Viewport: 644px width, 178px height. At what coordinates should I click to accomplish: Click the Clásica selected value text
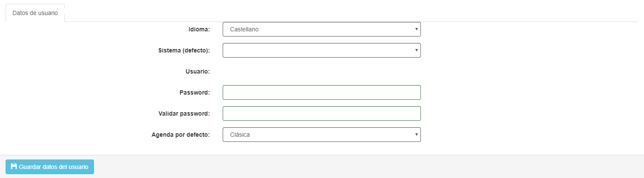tap(240, 135)
